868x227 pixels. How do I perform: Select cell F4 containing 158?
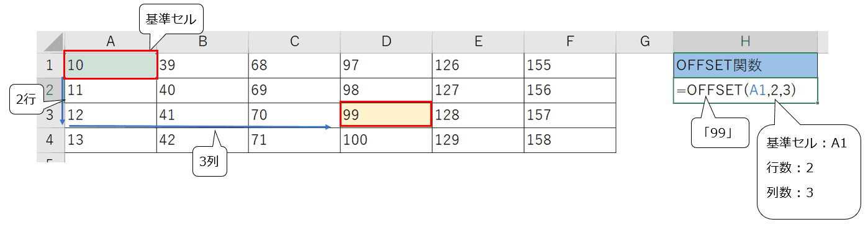tap(570, 141)
